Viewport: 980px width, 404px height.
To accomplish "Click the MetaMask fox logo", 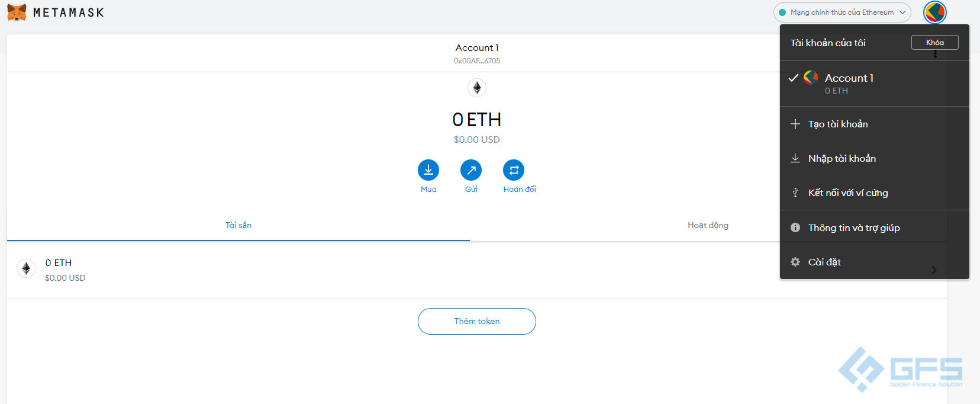I will (x=17, y=12).
